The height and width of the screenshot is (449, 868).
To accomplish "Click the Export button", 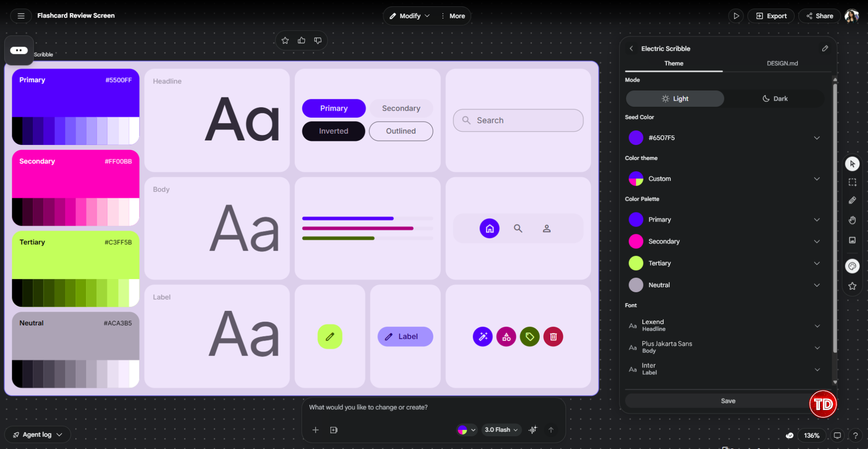I will coord(771,15).
